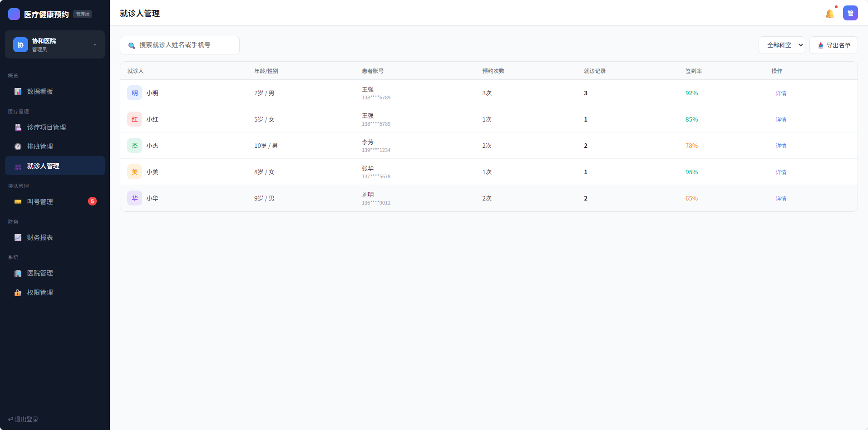
Task: Click 小明's blue avatar badge
Action: pyautogui.click(x=135, y=93)
